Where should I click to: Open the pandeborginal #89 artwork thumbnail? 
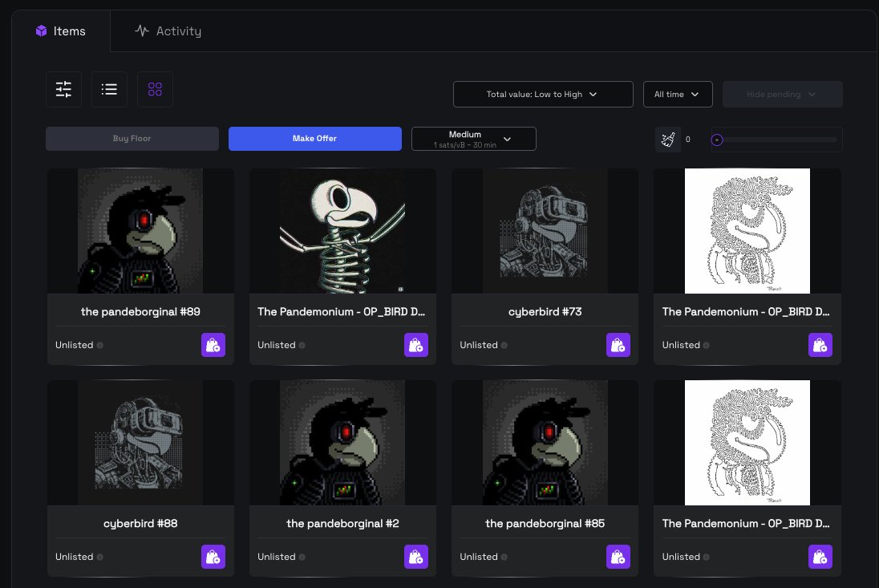pos(140,231)
